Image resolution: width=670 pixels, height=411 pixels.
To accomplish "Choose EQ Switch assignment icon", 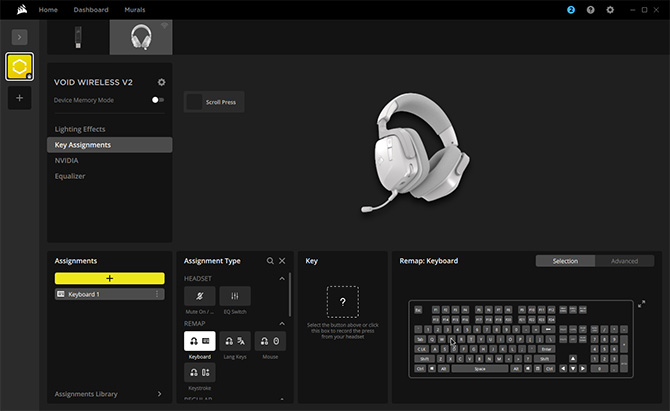I will pos(235,296).
